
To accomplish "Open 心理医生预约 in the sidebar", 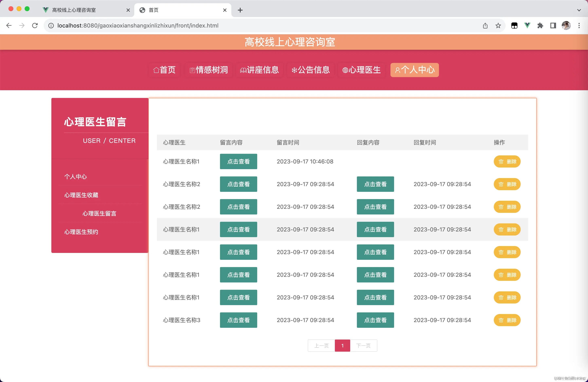I will (x=81, y=232).
